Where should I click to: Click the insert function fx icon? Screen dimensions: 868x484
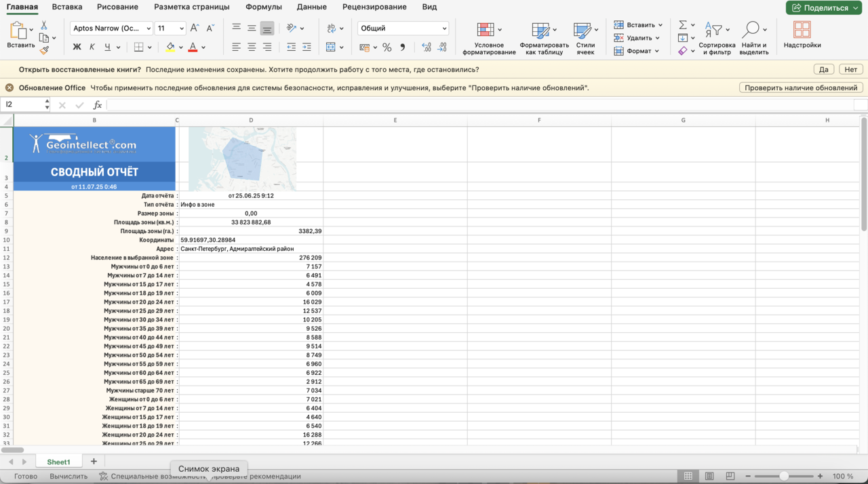pos(97,105)
